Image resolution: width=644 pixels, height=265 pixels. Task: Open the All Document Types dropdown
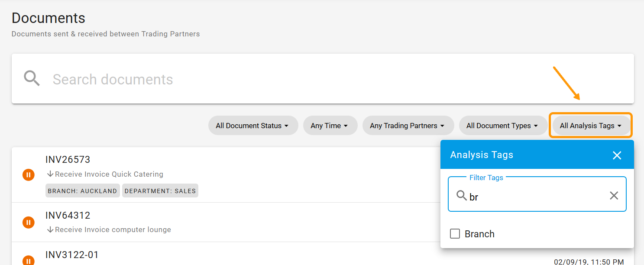[503, 125]
